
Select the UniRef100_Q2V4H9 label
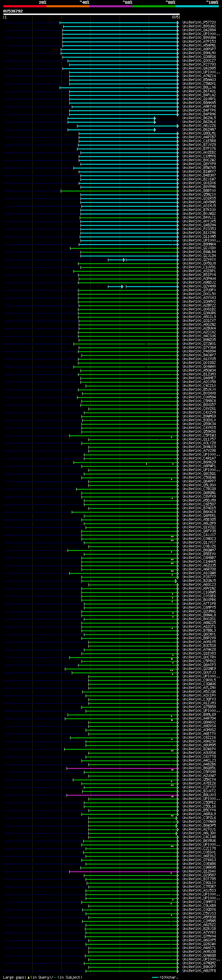click(199, 286)
